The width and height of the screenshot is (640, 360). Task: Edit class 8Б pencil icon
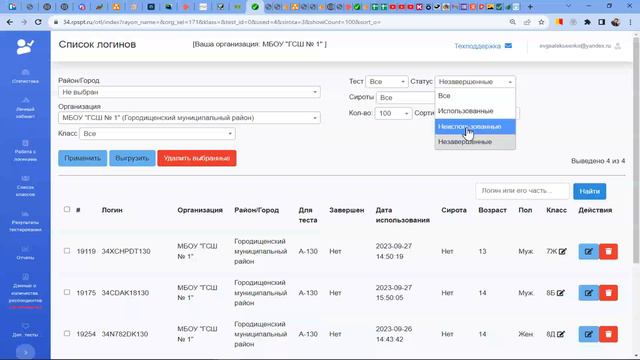[561, 293]
